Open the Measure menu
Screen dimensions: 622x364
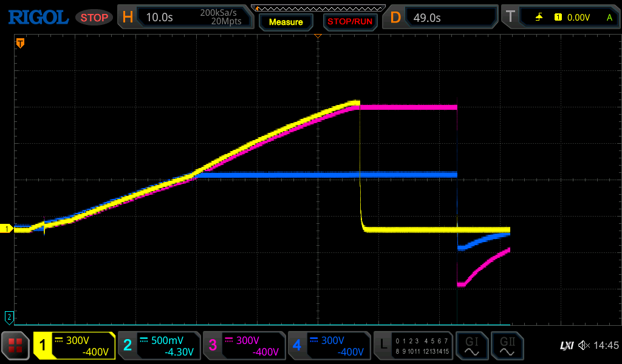[x=285, y=22]
